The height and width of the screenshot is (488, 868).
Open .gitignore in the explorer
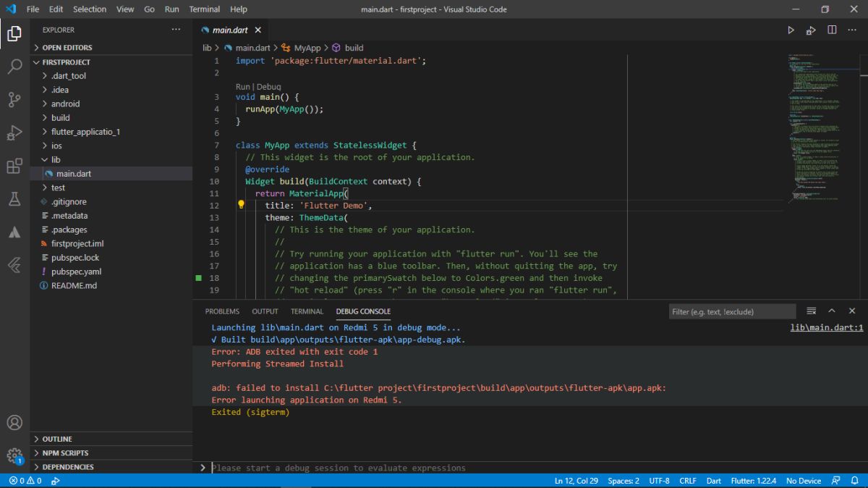[111, 202]
